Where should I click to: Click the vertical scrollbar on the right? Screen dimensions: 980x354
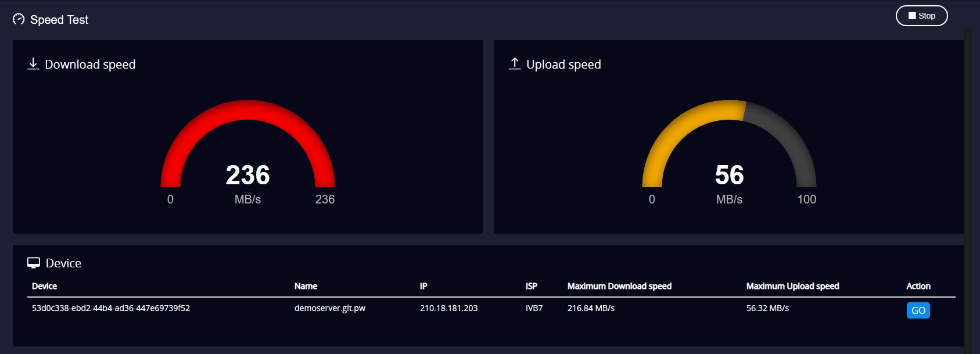[x=968, y=191]
